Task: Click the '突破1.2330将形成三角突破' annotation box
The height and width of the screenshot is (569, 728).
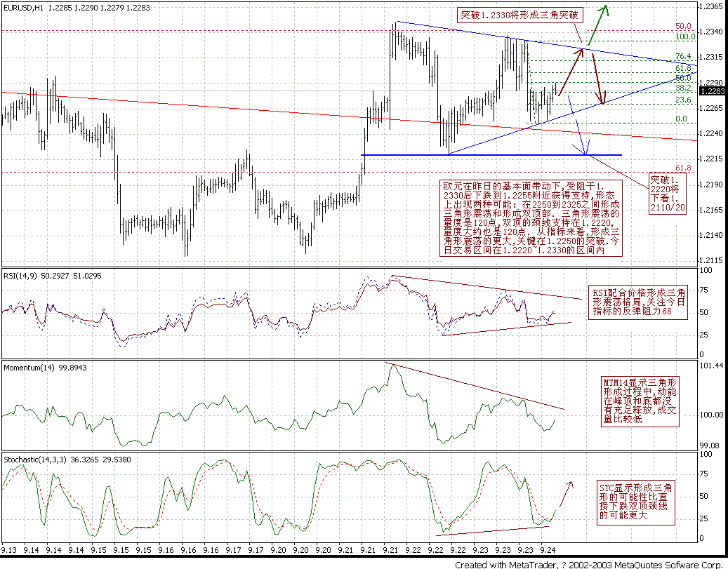Action: pyautogui.click(x=519, y=15)
